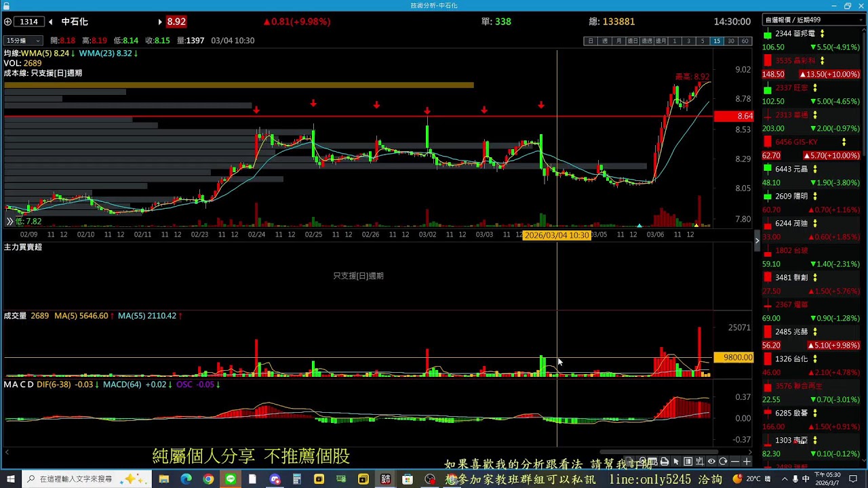Click the 均線:WMA(5) moving average label
This screenshot has width=868, height=488.
click(37, 53)
